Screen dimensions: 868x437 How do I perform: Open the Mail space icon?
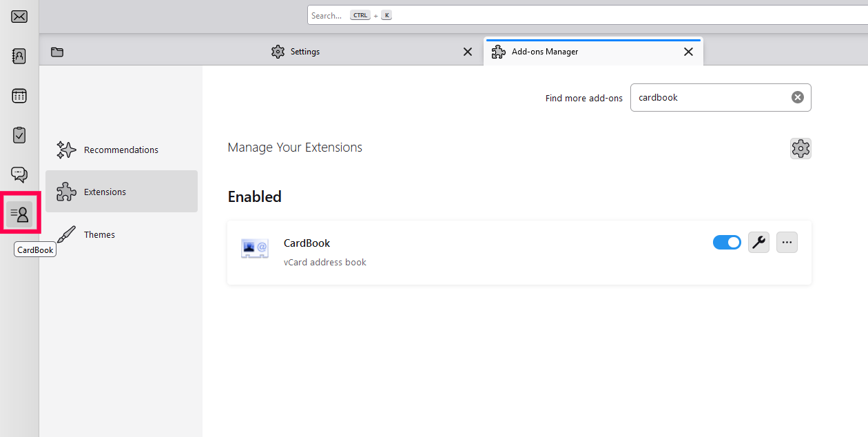(19, 17)
